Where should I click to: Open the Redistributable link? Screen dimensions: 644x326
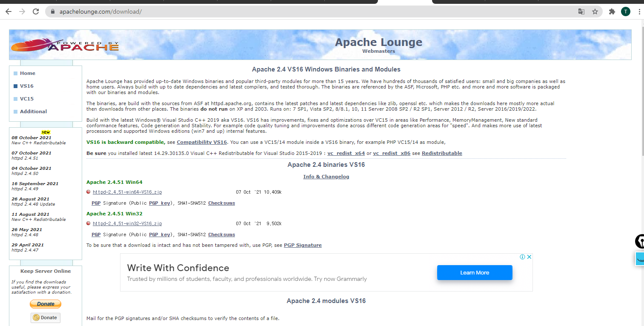tap(442, 153)
